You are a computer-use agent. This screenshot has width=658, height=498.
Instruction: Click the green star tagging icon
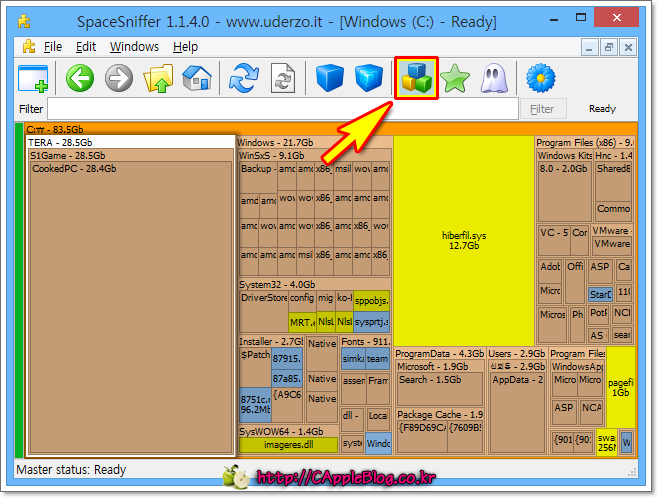coord(455,78)
